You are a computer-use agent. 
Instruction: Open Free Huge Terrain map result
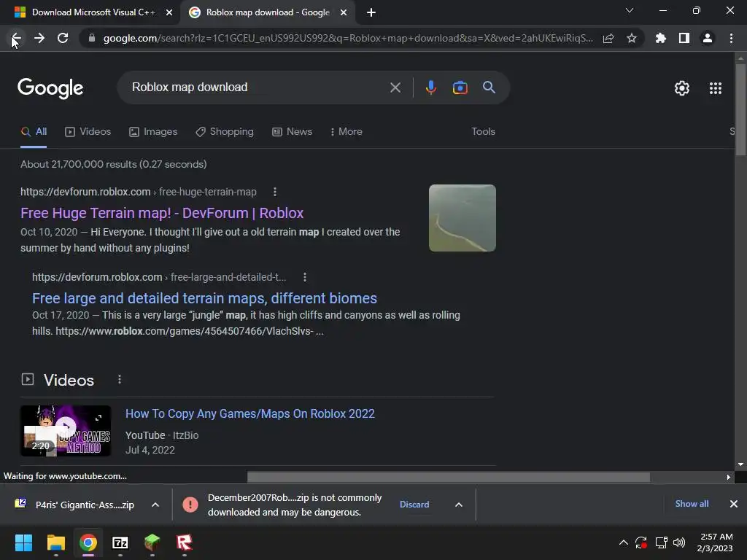pos(162,214)
